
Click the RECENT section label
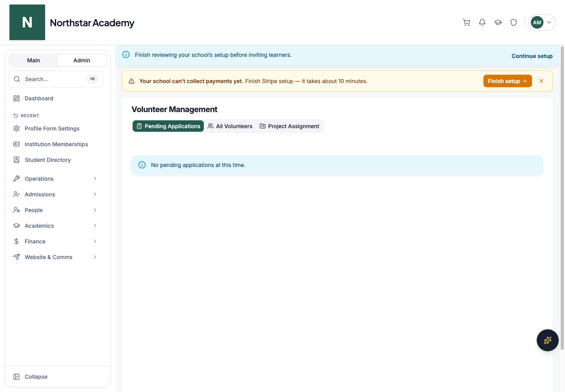pyautogui.click(x=30, y=116)
